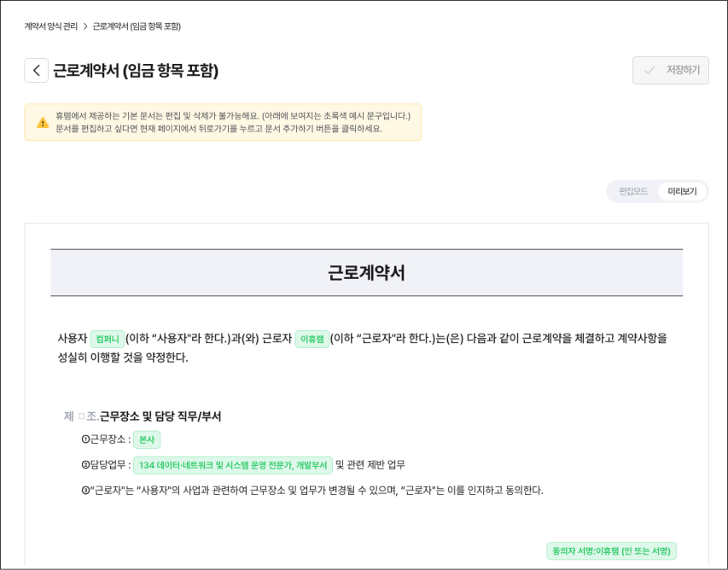Select the 미리보기 preview mode
This screenshot has height=570, width=728.
[682, 191]
